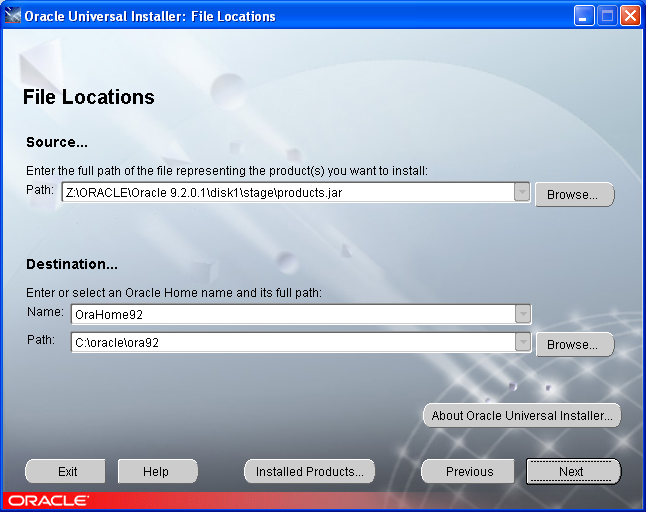View Installed Products list
The width and height of the screenshot is (646, 512).
coord(309,471)
